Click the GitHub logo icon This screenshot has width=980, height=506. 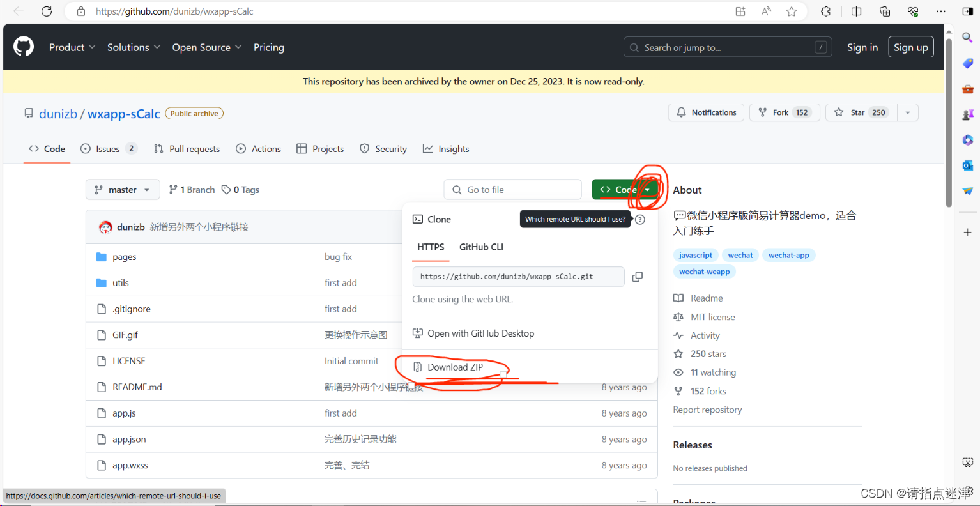[x=24, y=47]
